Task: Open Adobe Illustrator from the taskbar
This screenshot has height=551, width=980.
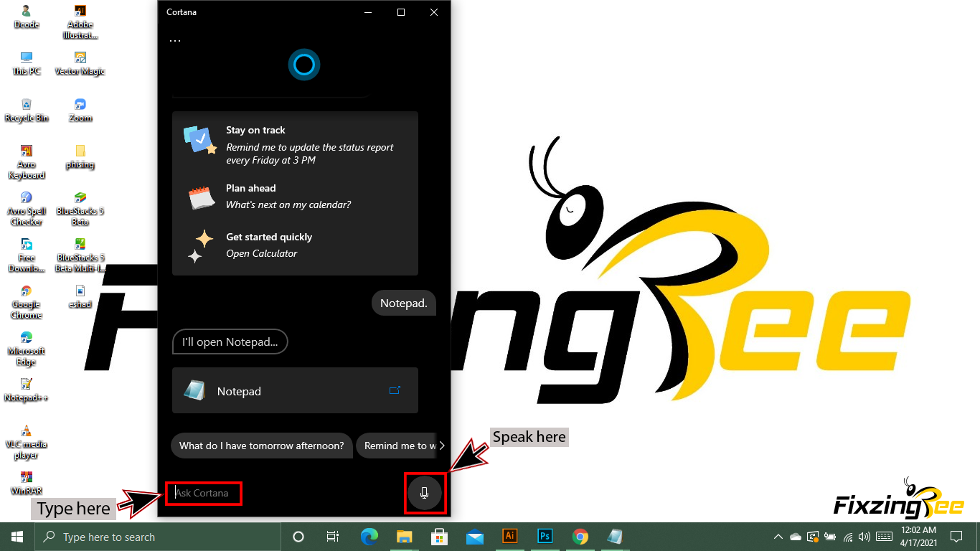Action: click(x=510, y=536)
